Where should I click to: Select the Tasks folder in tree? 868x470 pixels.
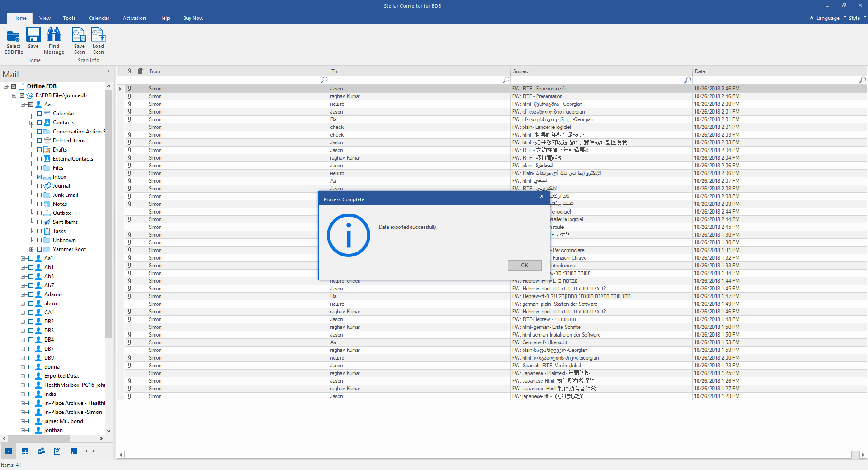[x=59, y=231]
